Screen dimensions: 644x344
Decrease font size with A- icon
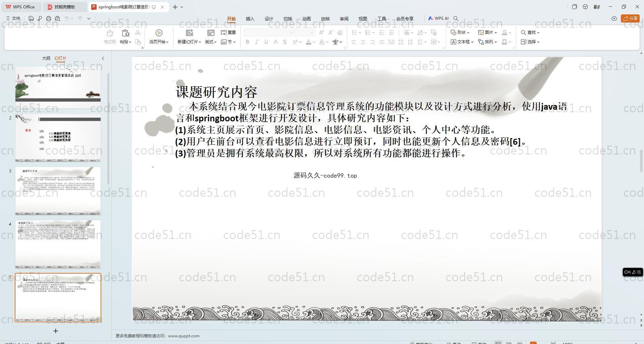[331, 33]
